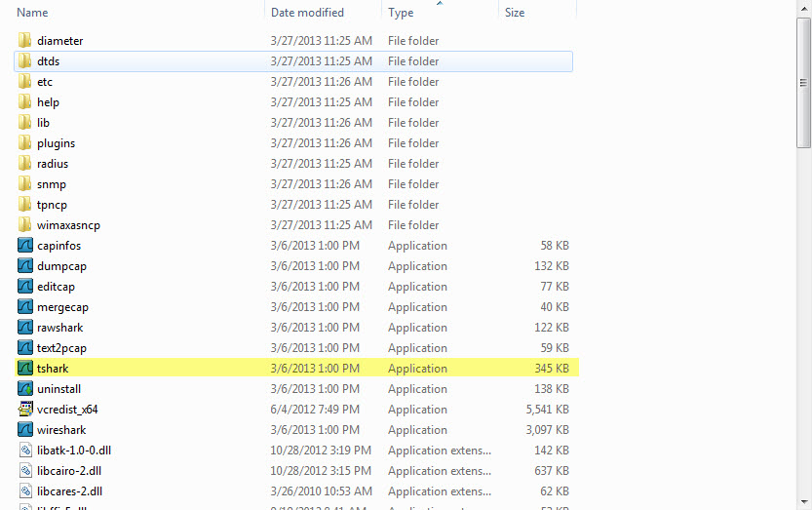Image resolution: width=812 pixels, height=510 pixels.
Task: Click the capinfos application icon
Action: point(25,246)
